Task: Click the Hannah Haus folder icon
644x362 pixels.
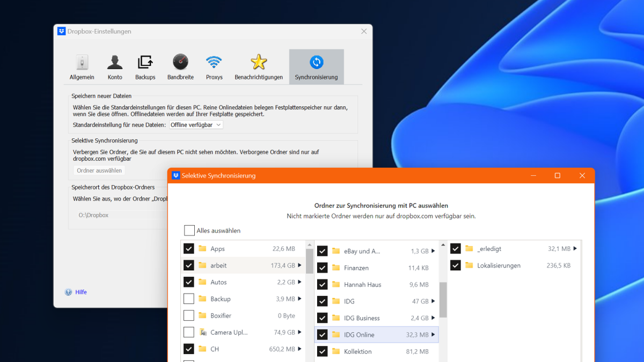Action: coord(336,284)
